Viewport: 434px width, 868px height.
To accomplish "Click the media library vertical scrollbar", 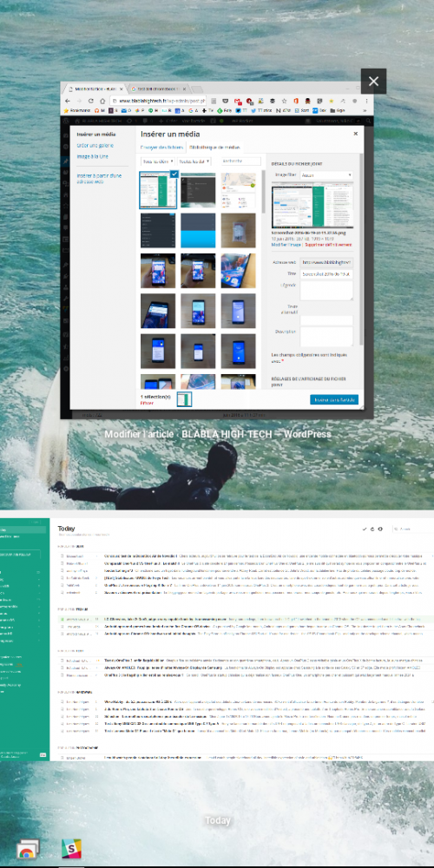I will point(264,191).
